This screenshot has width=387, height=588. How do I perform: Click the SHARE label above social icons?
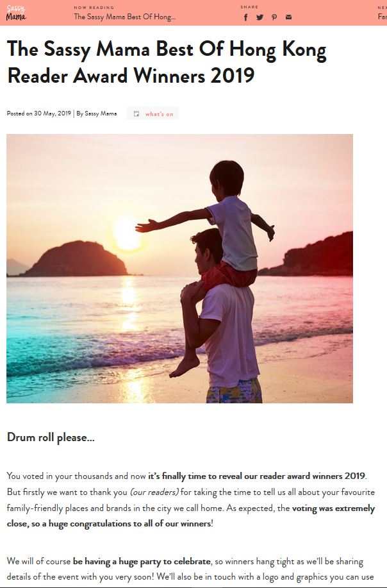[x=249, y=7]
